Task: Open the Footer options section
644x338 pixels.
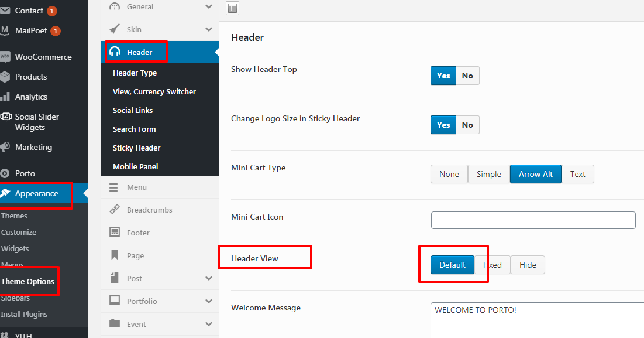Action: coord(160,233)
